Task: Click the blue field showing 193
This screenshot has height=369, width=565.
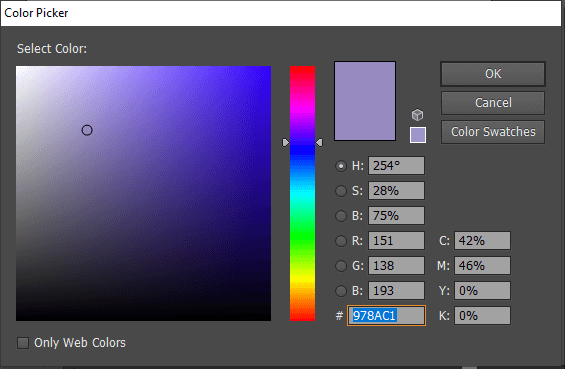Action: (396, 290)
